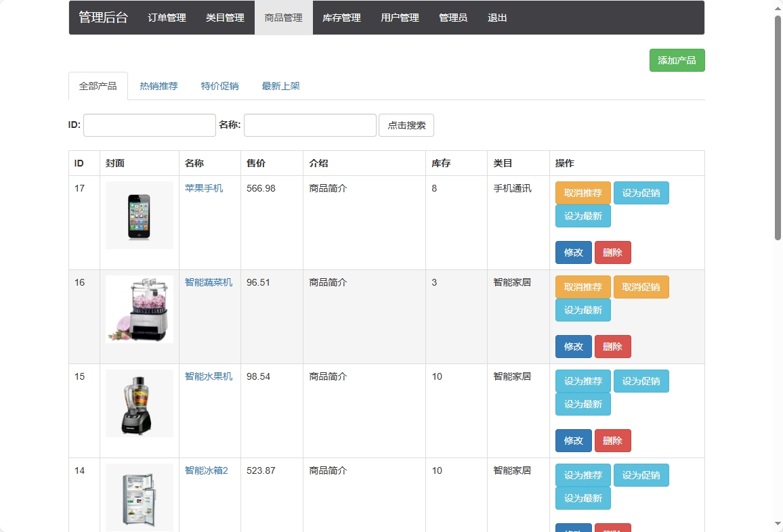
Task: Switch to the 特价促销 tab
Action: tap(219, 86)
